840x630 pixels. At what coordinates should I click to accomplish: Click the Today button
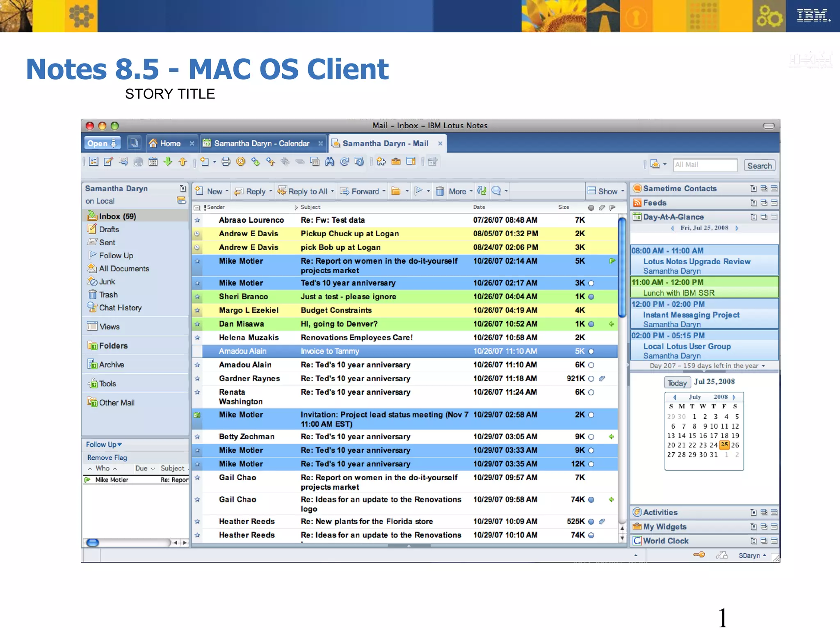coord(677,383)
